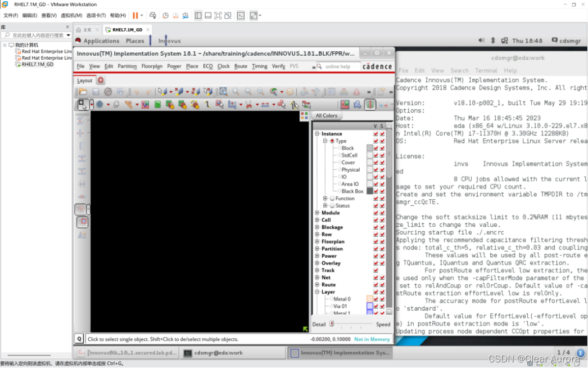This screenshot has width=588, height=368.
Task: Click the volume speaker icon in GNOME top bar
Action: coord(482,41)
